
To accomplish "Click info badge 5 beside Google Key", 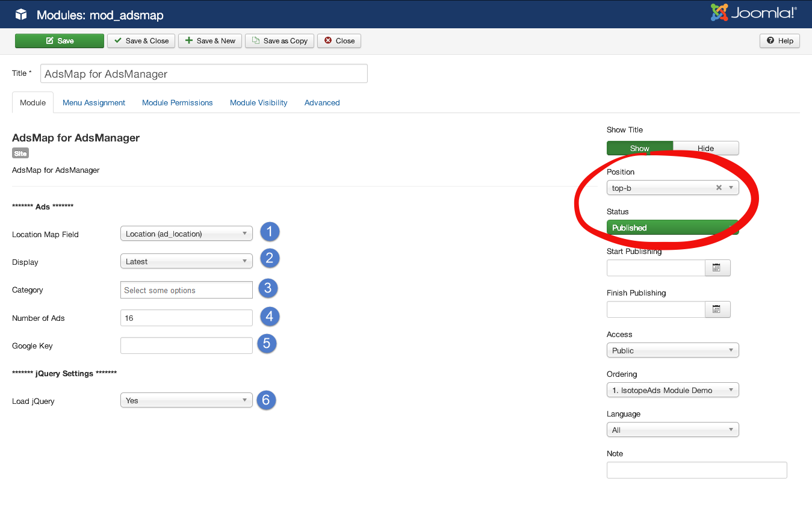I will coord(267,344).
